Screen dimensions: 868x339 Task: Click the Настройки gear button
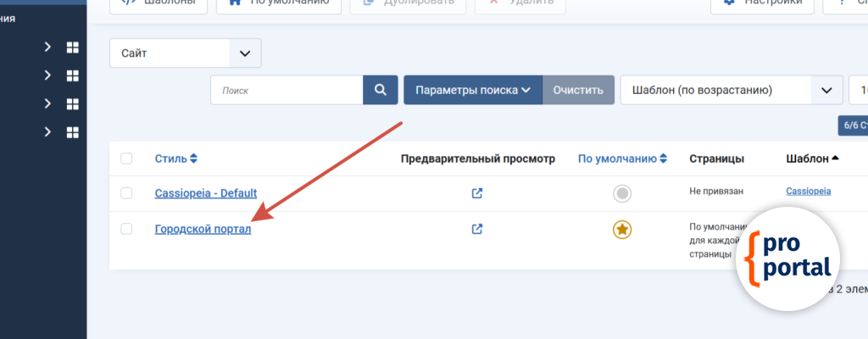pos(761,3)
